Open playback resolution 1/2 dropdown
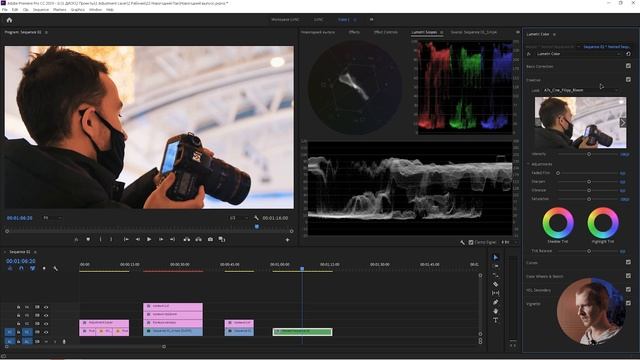Image resolution: width=640 pixels, height=360 pixels. click(x=238, y=218)
